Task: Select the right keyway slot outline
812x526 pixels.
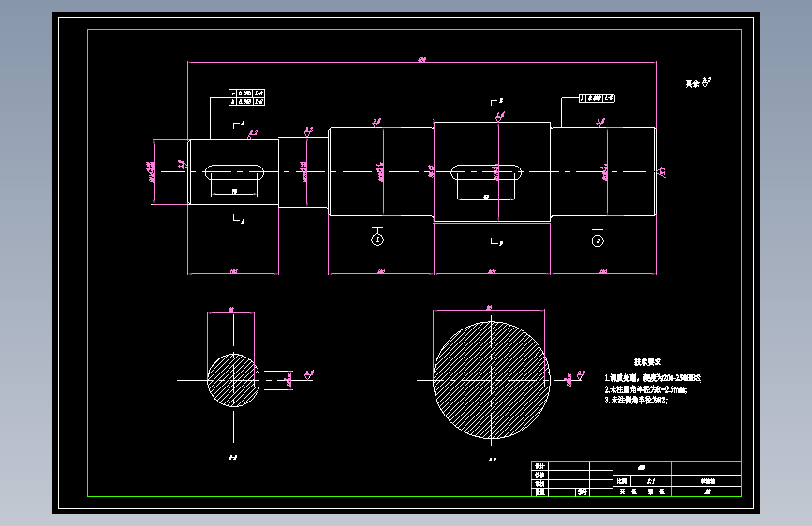Action: [486, 172]
